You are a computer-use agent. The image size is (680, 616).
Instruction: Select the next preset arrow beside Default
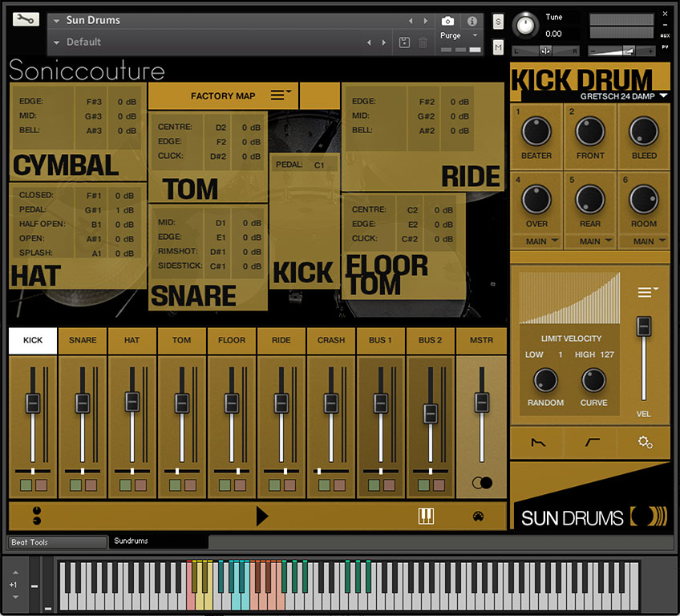[x=384, y=43]
